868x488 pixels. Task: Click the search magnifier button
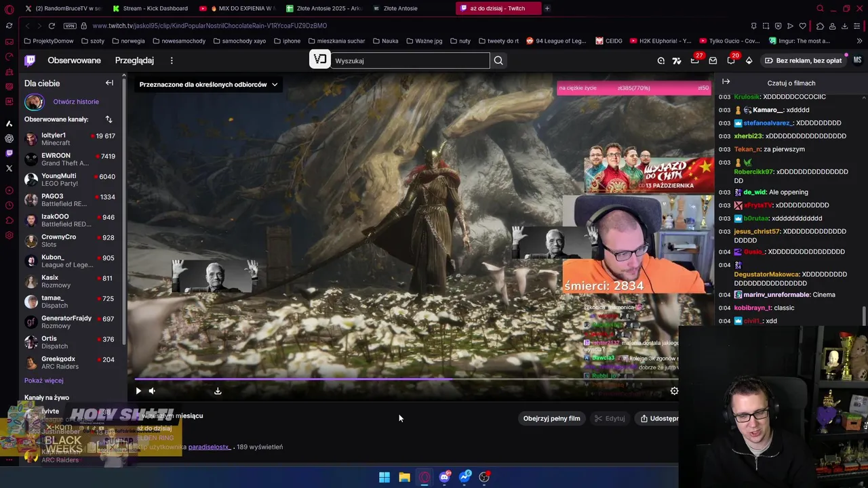[x=498, y=60]
